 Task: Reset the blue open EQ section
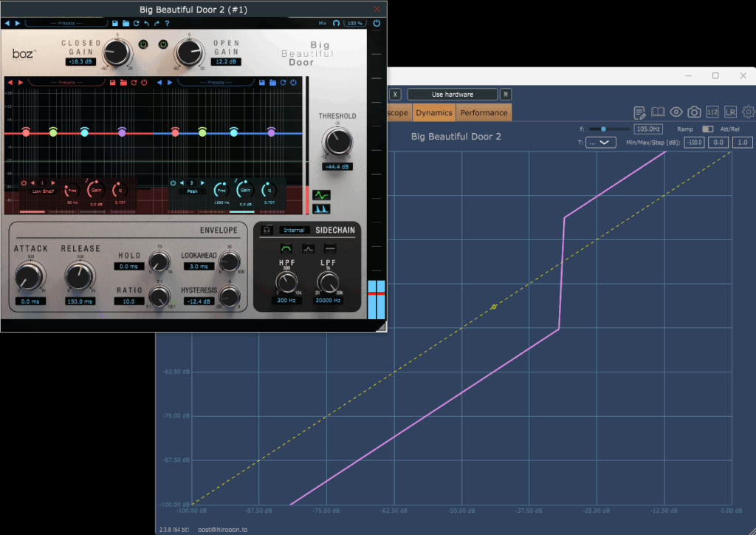[x=283, y=83]
